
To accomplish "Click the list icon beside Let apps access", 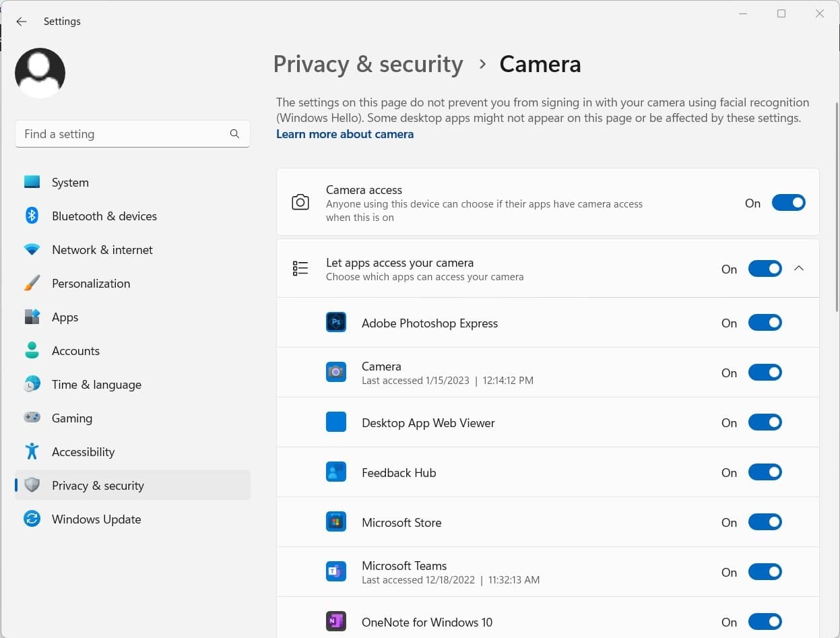I will click(300, 269).
